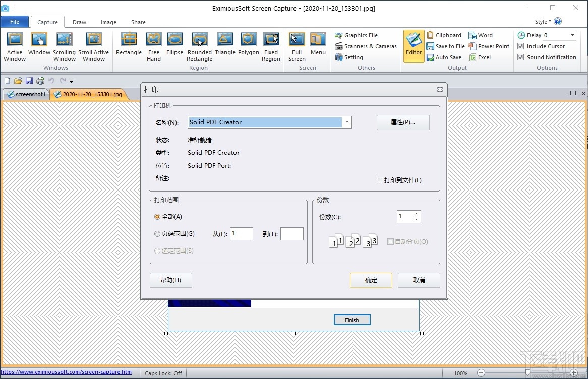588x379 pixels.
Task: Select the Polygon capture tool
Action: pos(248,45)
